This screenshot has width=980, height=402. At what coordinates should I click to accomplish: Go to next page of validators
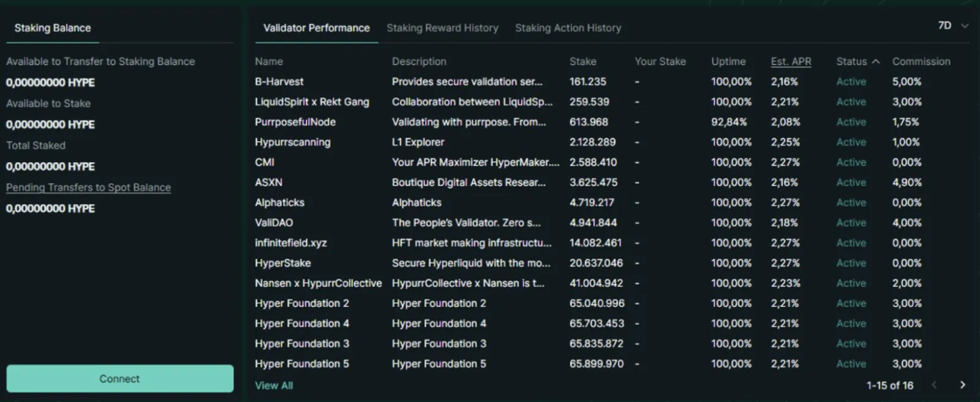pos(962,385)
